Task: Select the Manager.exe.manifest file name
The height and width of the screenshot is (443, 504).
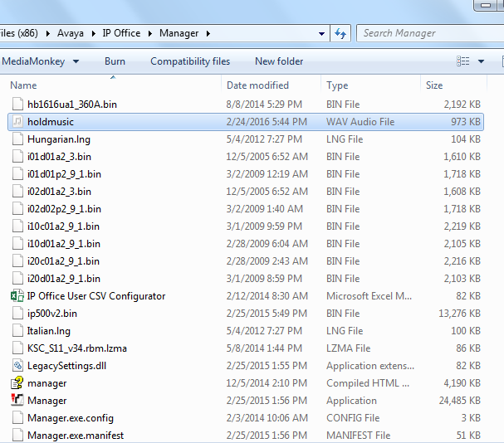Action: 76,436
